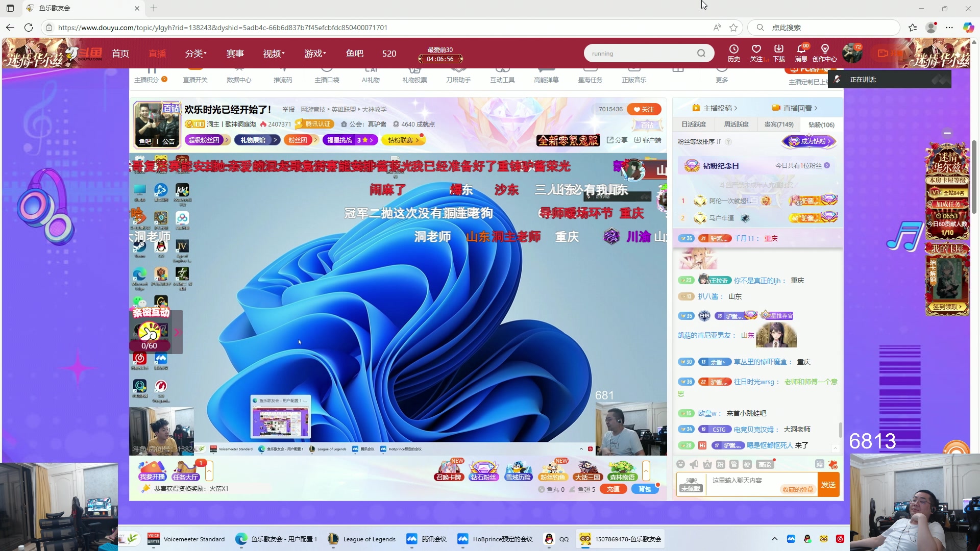Image resolution: width=980 pixels, height=551 pixels.
Task: Open QQ from the taskbar
Action: pos(557,539)
